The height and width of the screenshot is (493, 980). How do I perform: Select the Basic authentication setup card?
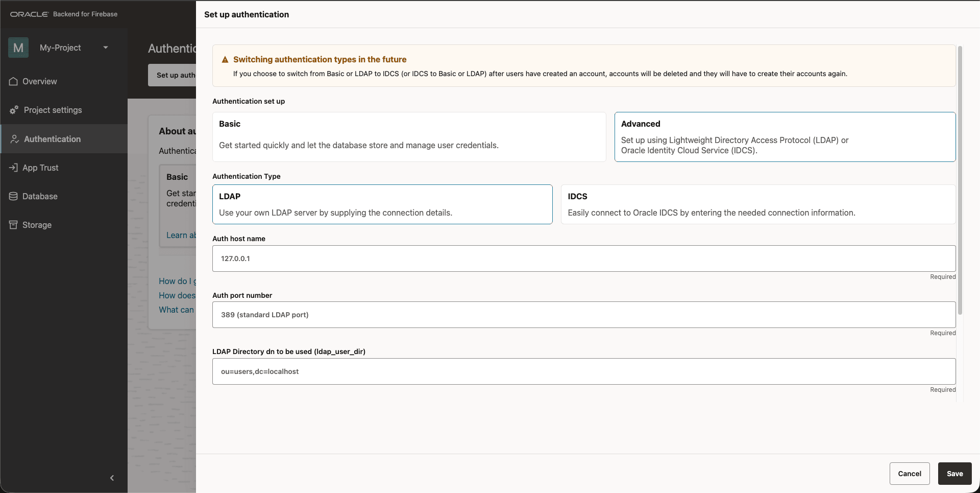pyautogui.click(x=409, y=137)
